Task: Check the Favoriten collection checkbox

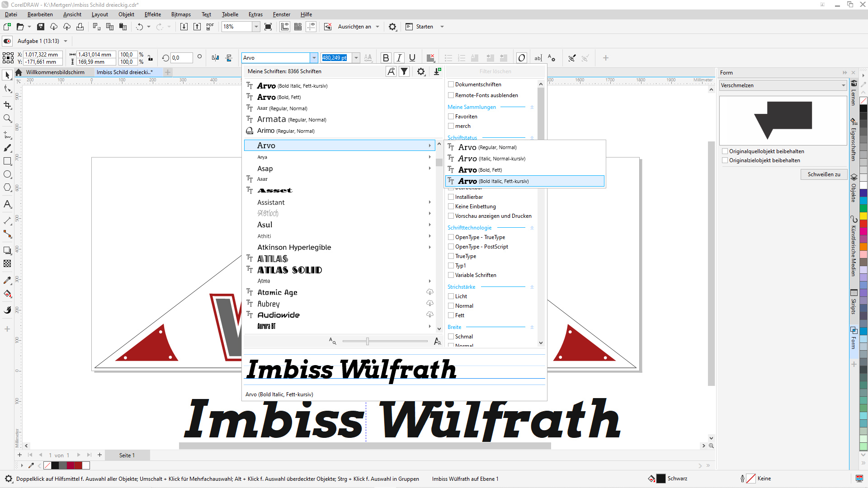Action: point(451,117)
